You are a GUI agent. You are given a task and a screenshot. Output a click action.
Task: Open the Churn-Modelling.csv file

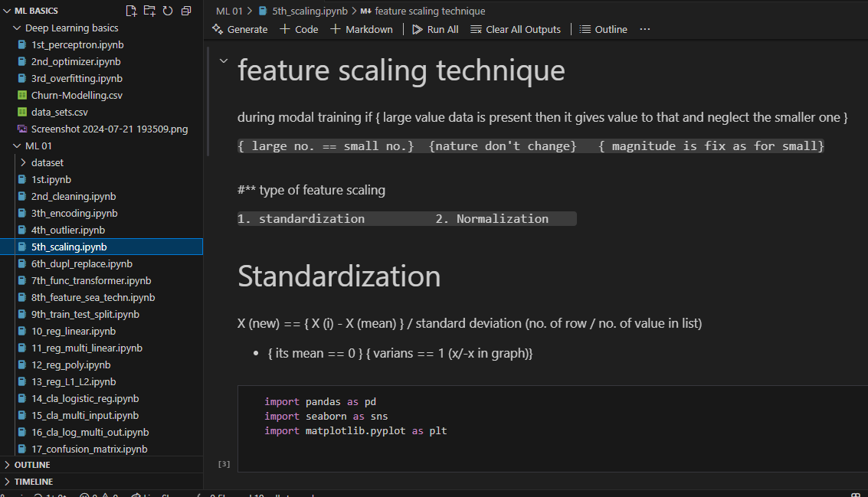[x=77, y=95]
